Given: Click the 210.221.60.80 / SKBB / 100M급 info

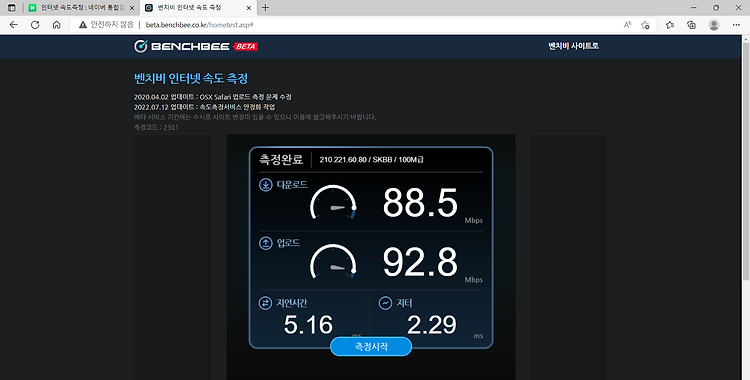Looking at the screenshot, I should pyautogui.click(x=371, y=160).
